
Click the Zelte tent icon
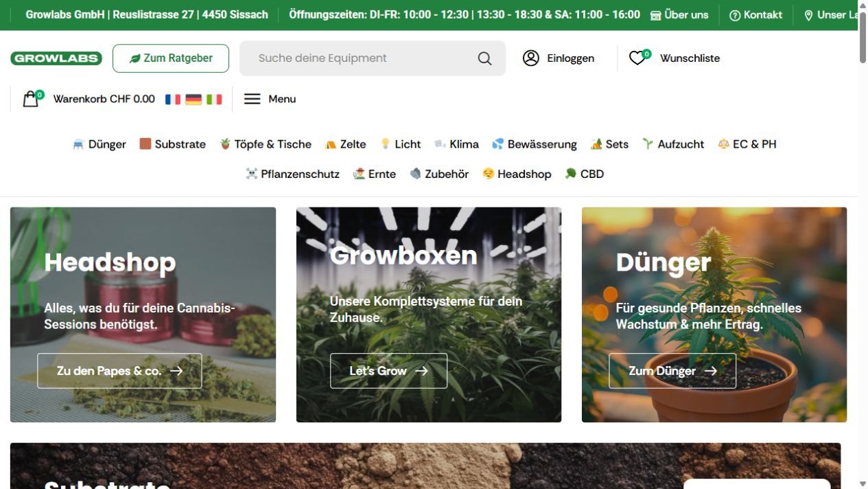331,144
